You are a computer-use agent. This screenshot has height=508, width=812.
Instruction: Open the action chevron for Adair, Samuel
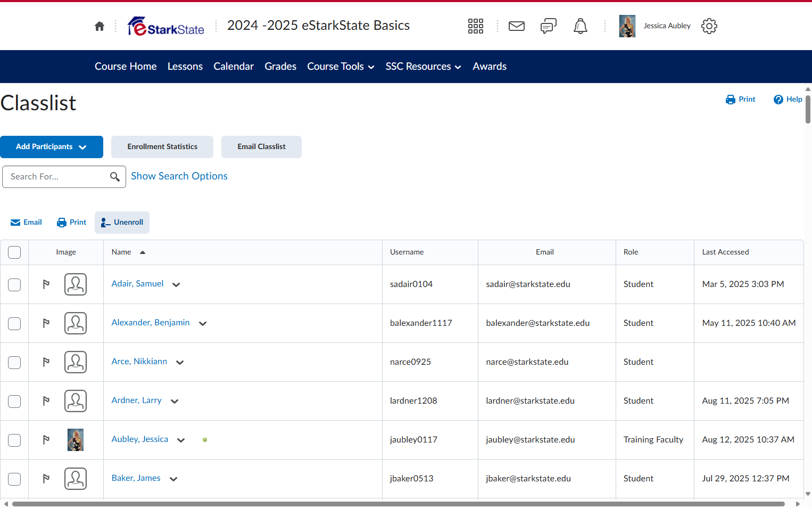pyautogui.click(x=176, y=285)
